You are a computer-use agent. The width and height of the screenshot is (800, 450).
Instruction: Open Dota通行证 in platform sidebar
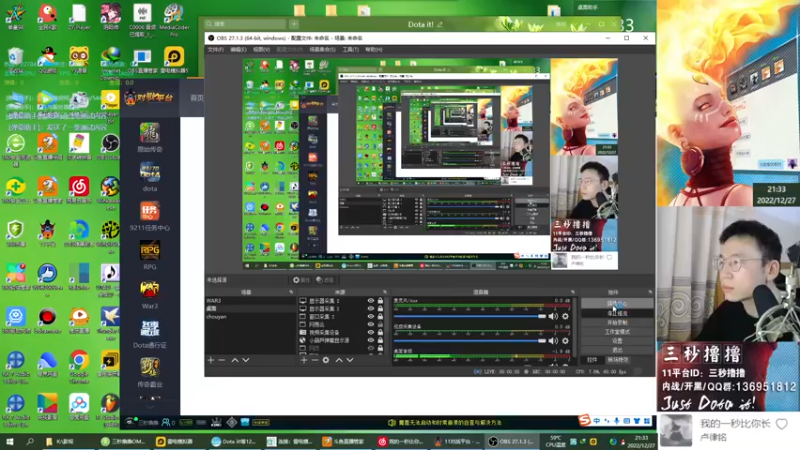(x=149, y=334)
